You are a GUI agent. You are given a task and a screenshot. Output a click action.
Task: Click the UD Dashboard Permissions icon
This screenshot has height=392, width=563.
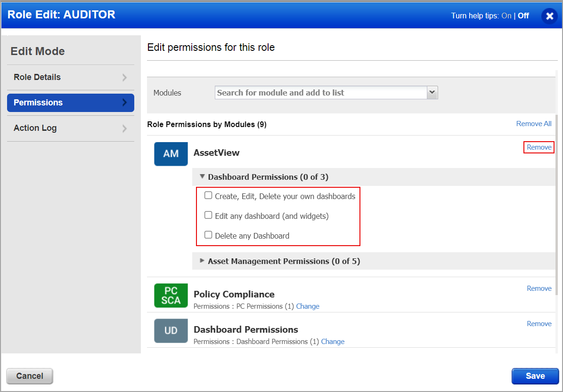coord(171,331)
